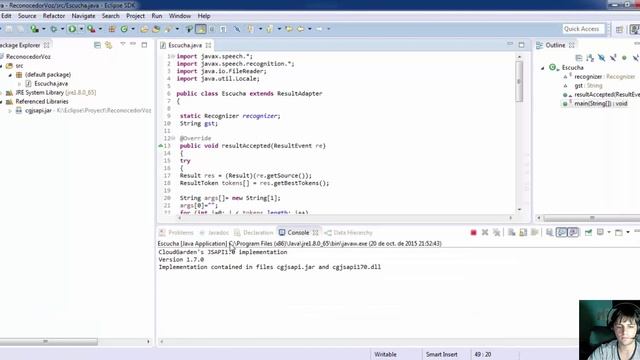Toggle Link with Editor in Package Explorer
This screenshot has width=640, height=360.
pyautogui.click(x=109, y=45)
